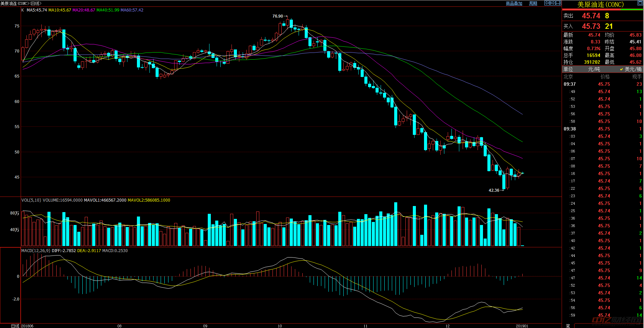Click the K indicator label
The height and width of the screenshot is (328, 644).
(23, 10)
